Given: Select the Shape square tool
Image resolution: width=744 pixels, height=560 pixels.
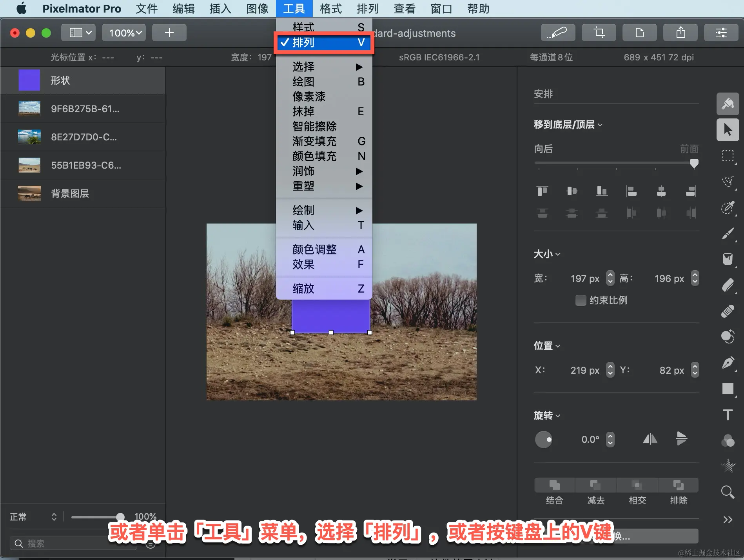Looking at the screenshot, I should pyautogui.click(x=728, y=389).
